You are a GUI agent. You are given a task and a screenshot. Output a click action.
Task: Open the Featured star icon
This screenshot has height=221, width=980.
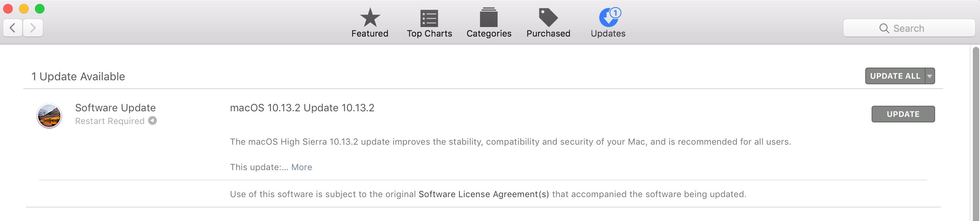point(370,18)
